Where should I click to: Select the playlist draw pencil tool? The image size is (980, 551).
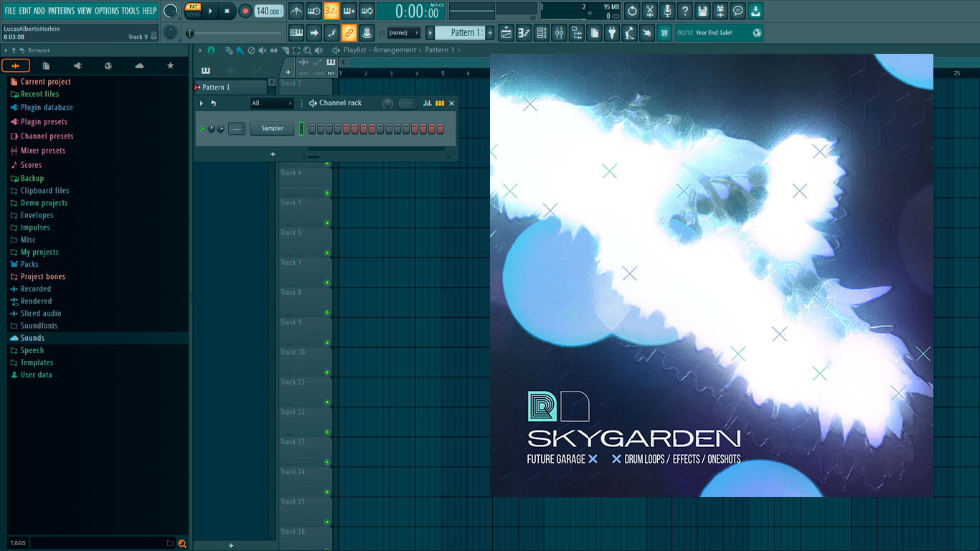(230, 50)
